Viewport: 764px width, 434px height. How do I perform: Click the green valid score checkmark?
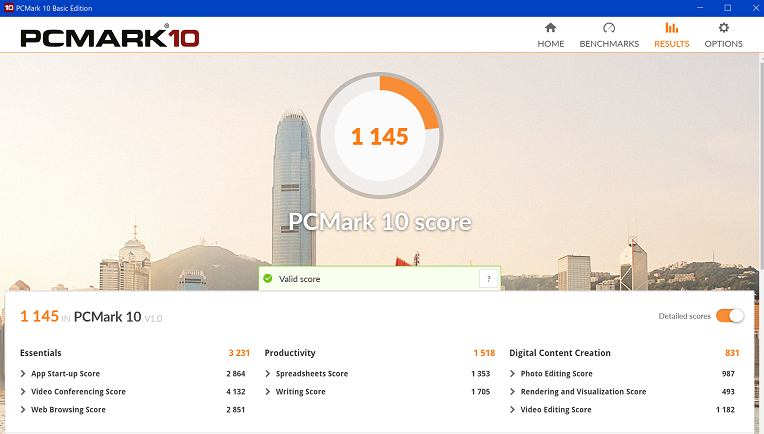[x=267, y=279]
